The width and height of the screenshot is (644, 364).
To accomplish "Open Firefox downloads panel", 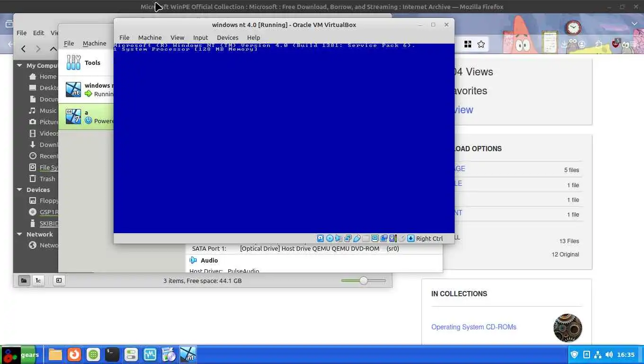I will [564, 45].
